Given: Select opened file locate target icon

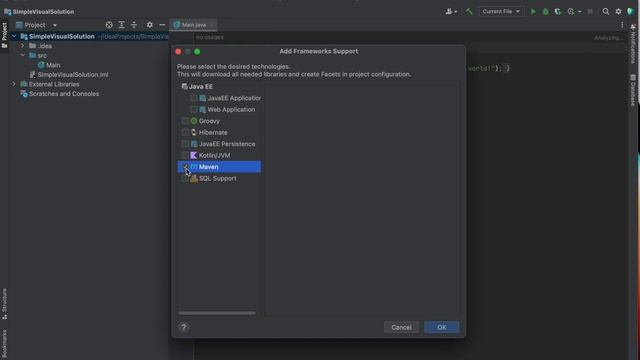Looking at the screenshot, I should (x=109, y=25).
